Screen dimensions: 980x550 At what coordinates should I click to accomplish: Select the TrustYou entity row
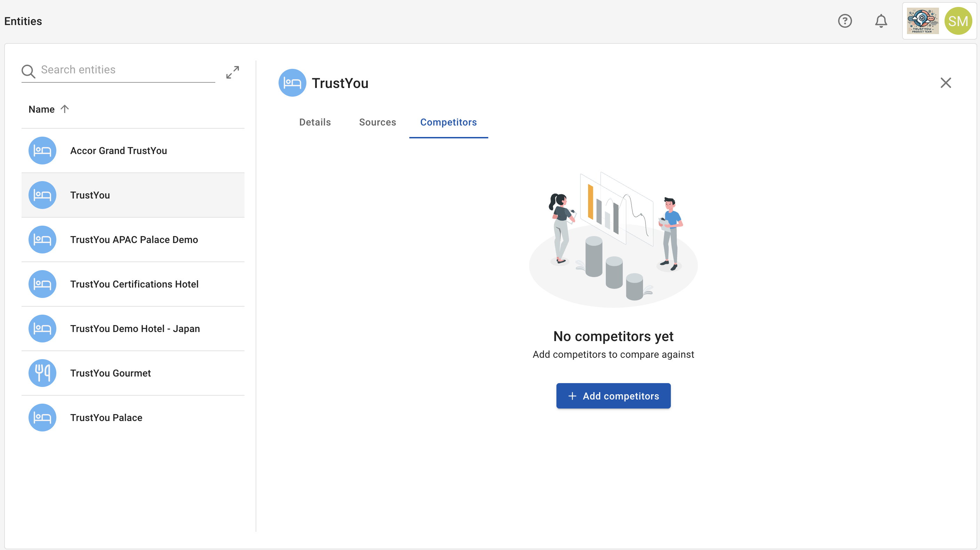[133, 195]
